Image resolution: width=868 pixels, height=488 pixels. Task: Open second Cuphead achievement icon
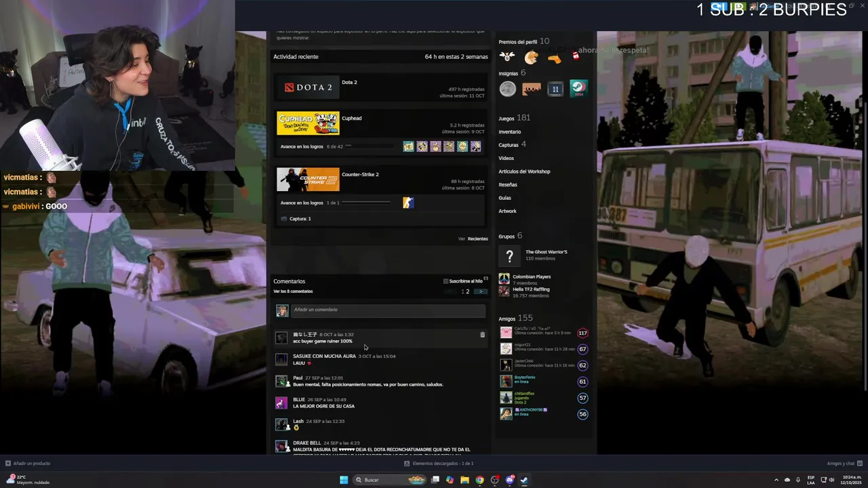[x=422, y=146]
